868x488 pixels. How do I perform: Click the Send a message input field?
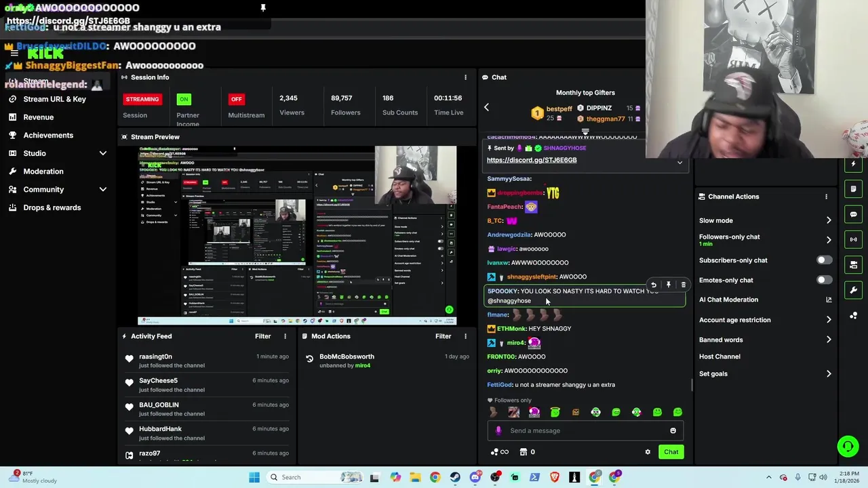(x=585, y=430)
